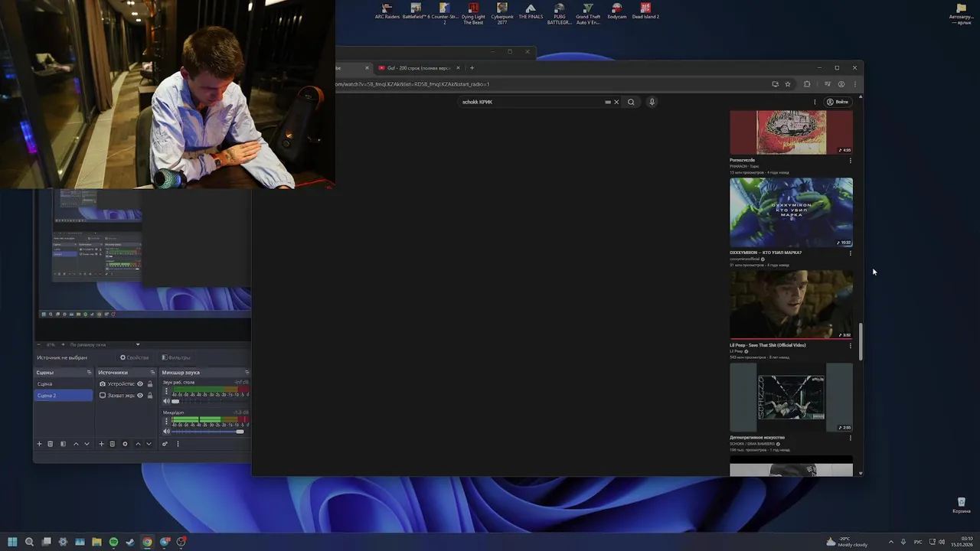Undock the audio mixer panel via its icon
Screen dimensions: 980x551
coord(247,373)
